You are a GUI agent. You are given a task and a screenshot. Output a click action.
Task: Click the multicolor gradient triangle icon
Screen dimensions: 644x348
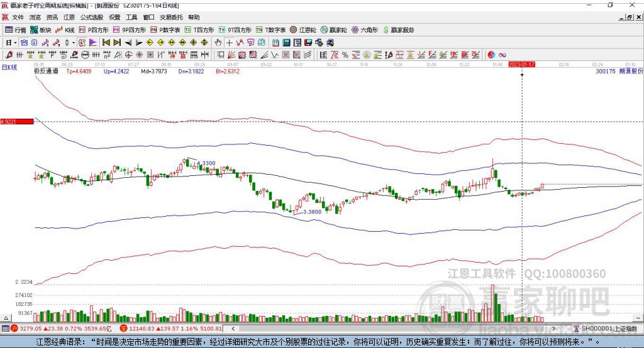pos(93,43)
